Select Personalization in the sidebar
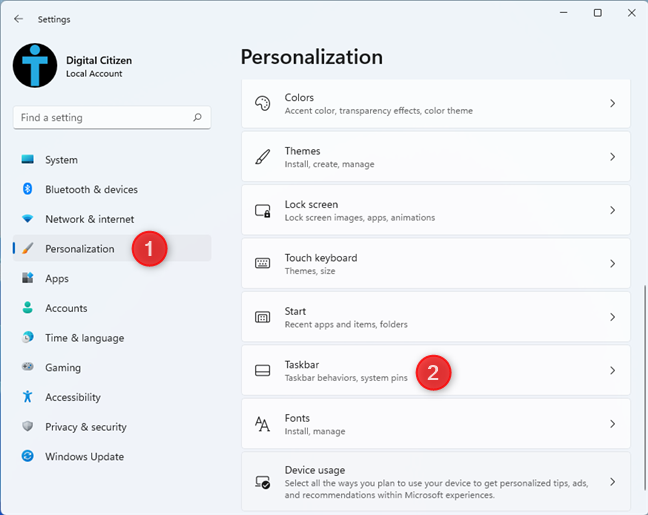 click(112, 248)
